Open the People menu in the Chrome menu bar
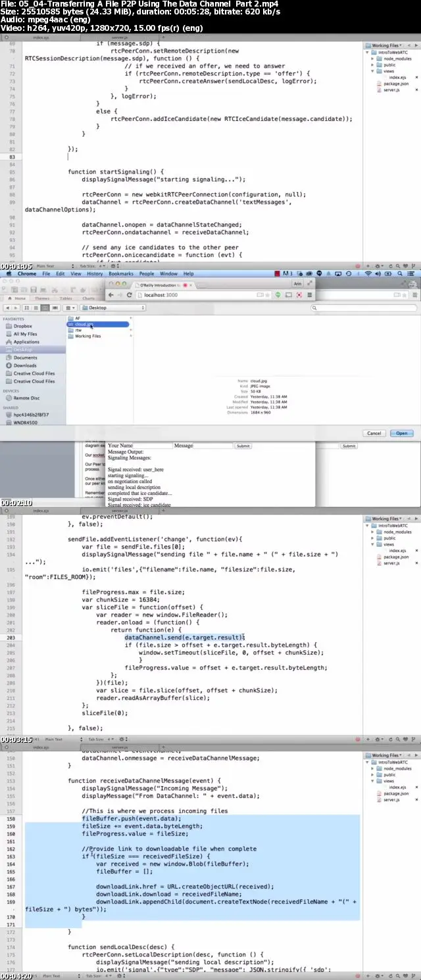This screenshot has height=980, width=421. click(147, 273)
